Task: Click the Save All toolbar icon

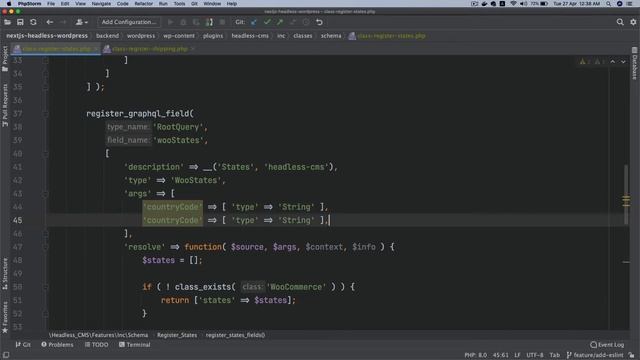Action: 20,22
